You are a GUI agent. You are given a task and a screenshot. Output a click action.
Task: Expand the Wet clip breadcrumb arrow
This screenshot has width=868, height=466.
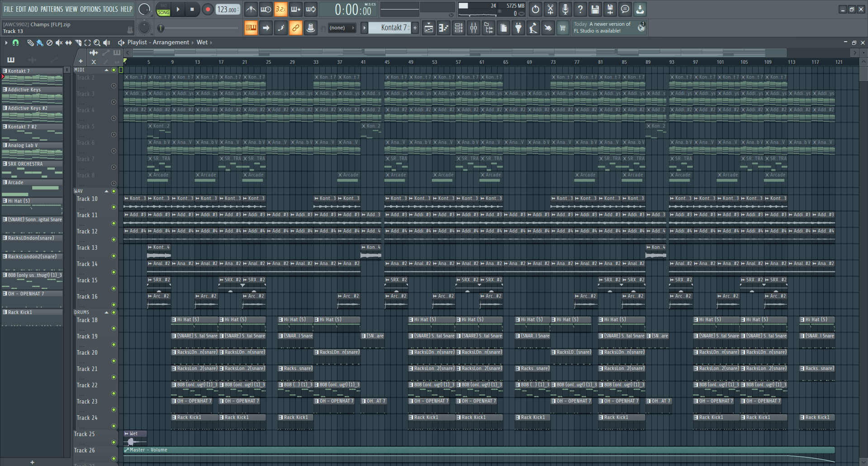(211, 43)
